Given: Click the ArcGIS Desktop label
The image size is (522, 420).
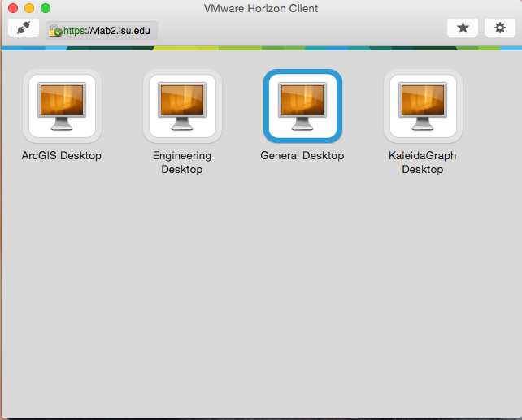Looking at the screenshot, I should click(x=62, y=156).
